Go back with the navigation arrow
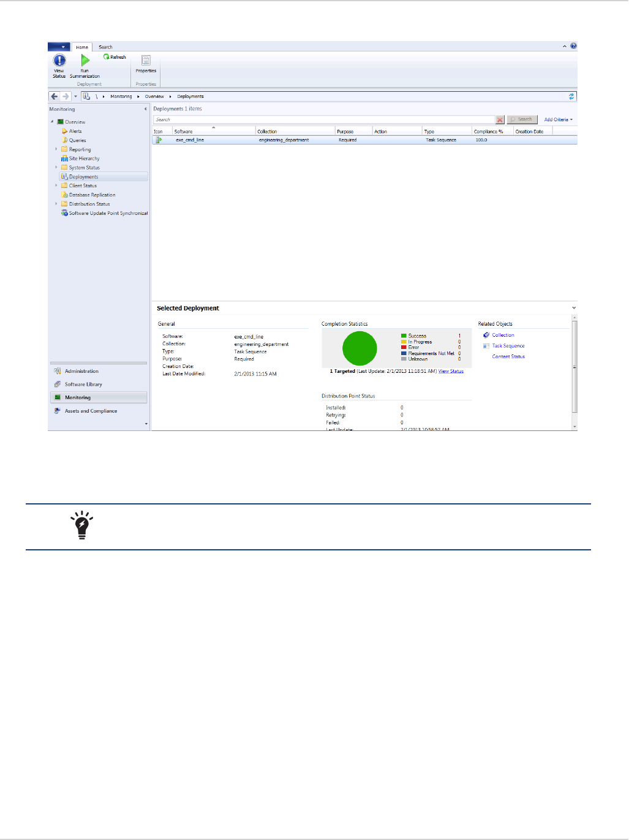The width and height of the screenshot is (629, 840). pyautogui.click(x=55, y=96)
